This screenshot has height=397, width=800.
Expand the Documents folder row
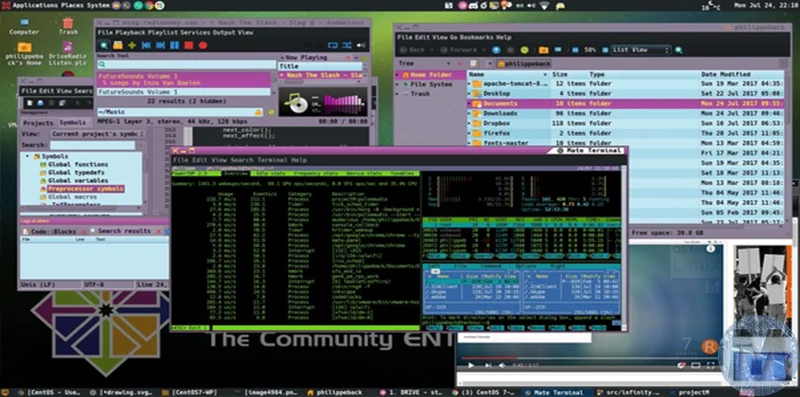(469, 104)
